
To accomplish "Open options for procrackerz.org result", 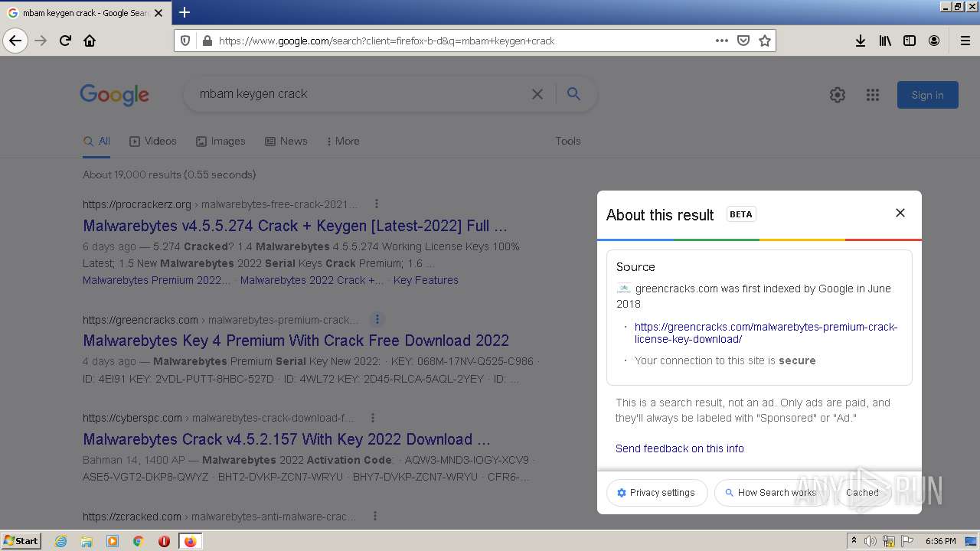I will click(376, 204).
